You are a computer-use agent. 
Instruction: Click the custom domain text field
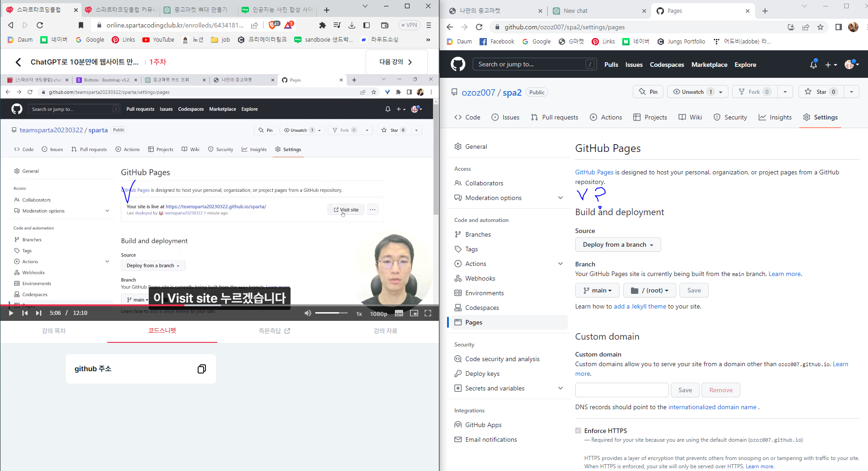[622, 390]
